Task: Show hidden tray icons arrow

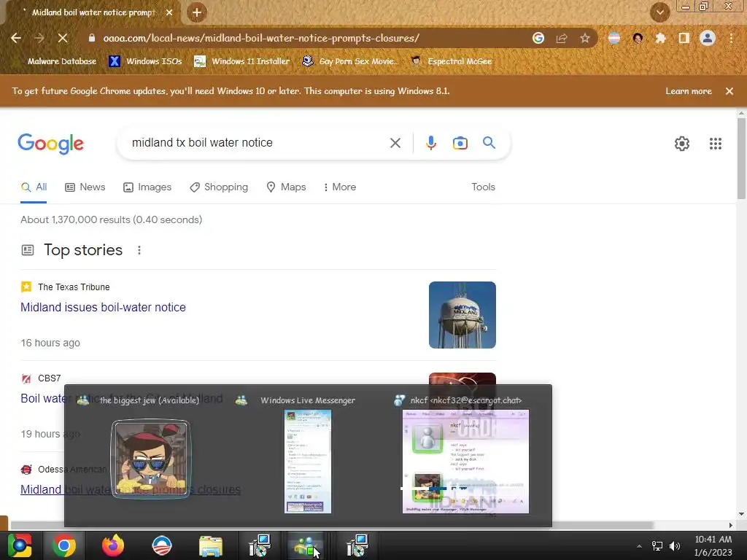Action: point(639,546)
